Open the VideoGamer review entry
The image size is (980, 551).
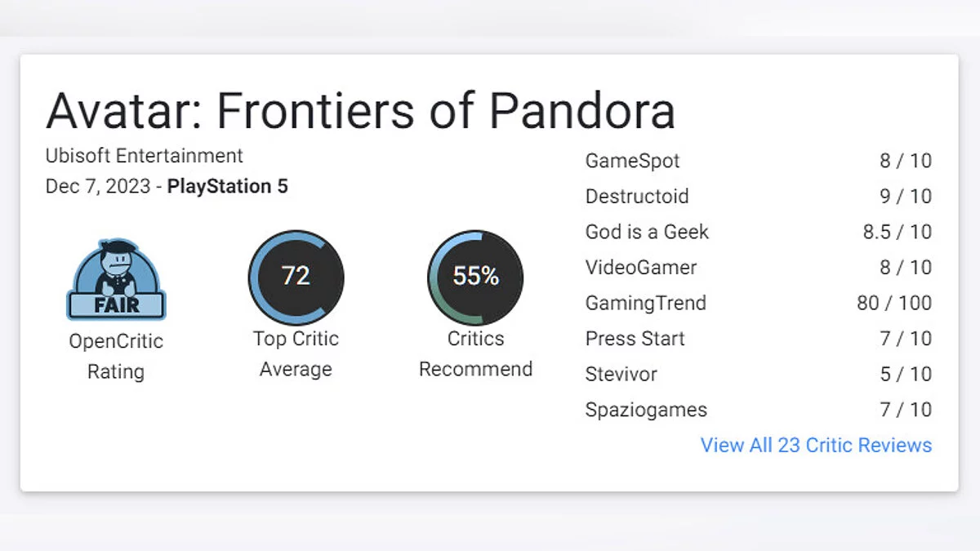point(641,268)
